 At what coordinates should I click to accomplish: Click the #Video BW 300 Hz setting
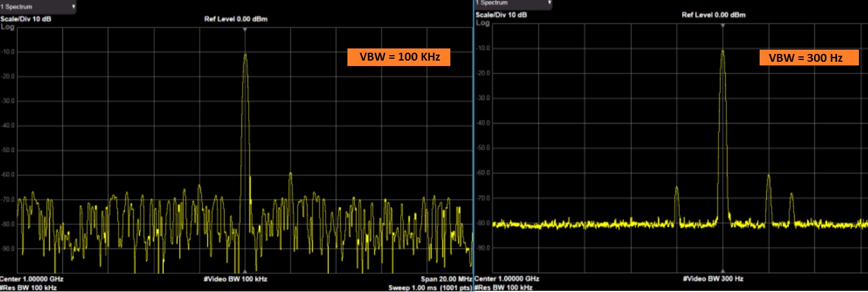712,279
